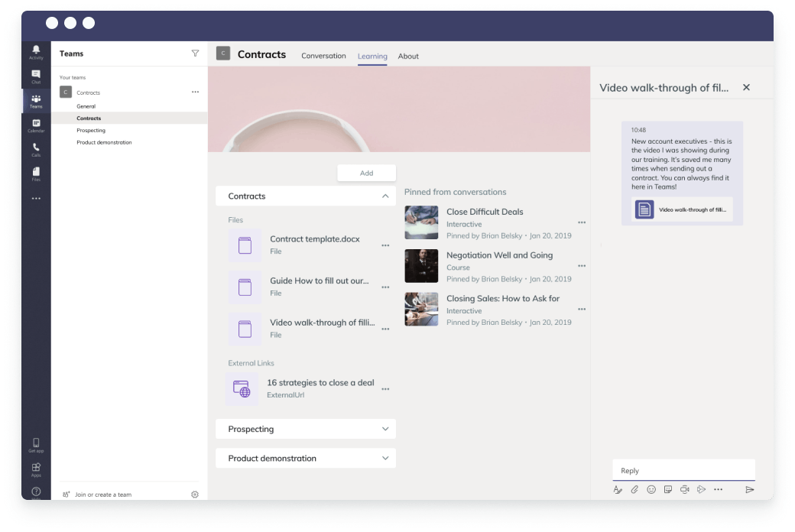The width and height of the screenshot is (795, 532).
Task: Open options for Negotiation Well and Going
Action: [x=582, y=266]
